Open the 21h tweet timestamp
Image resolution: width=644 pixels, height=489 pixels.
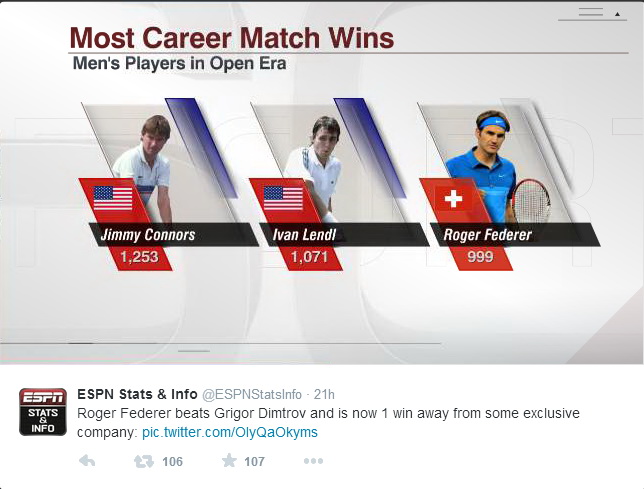pyautogui.click(x=324, y=395)
